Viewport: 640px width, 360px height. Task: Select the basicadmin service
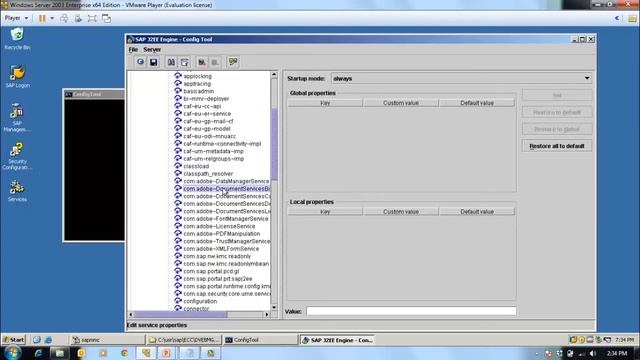pos(198,91)
